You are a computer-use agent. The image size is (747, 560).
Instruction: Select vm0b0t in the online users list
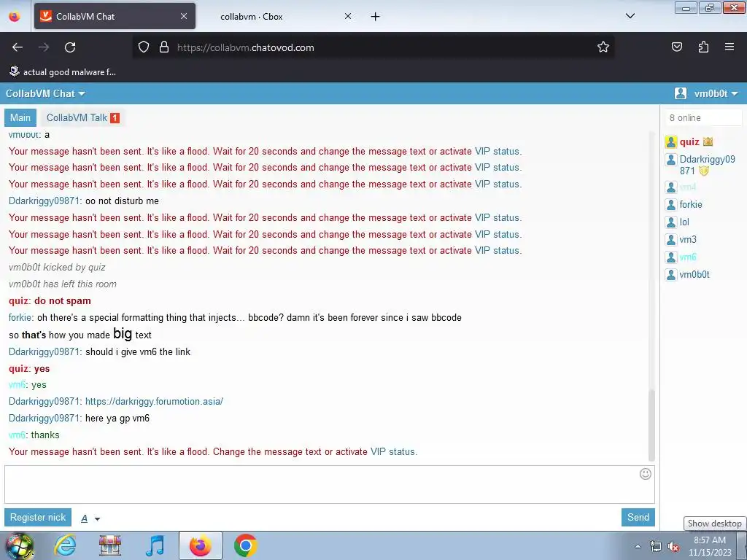coord(694,274)
